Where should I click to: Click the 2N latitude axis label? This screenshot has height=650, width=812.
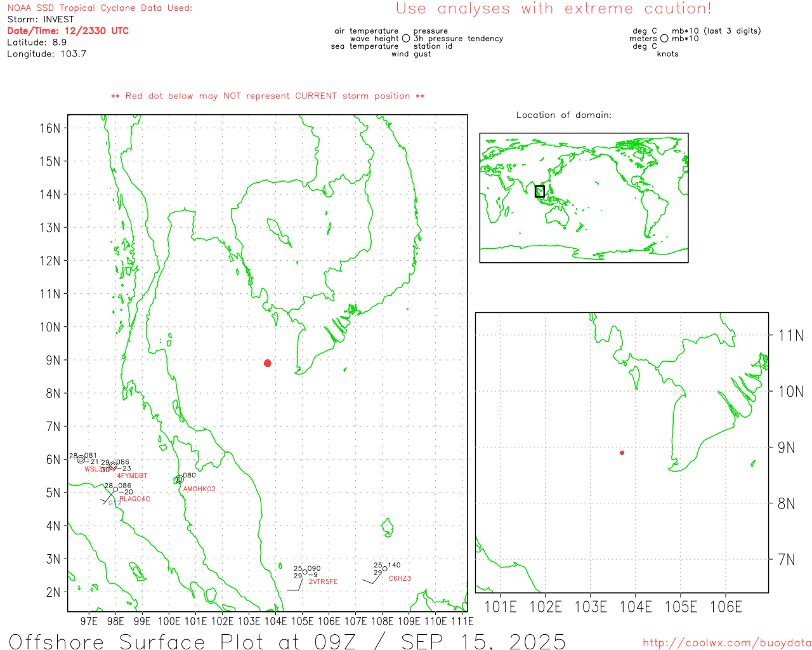[53, 592]
